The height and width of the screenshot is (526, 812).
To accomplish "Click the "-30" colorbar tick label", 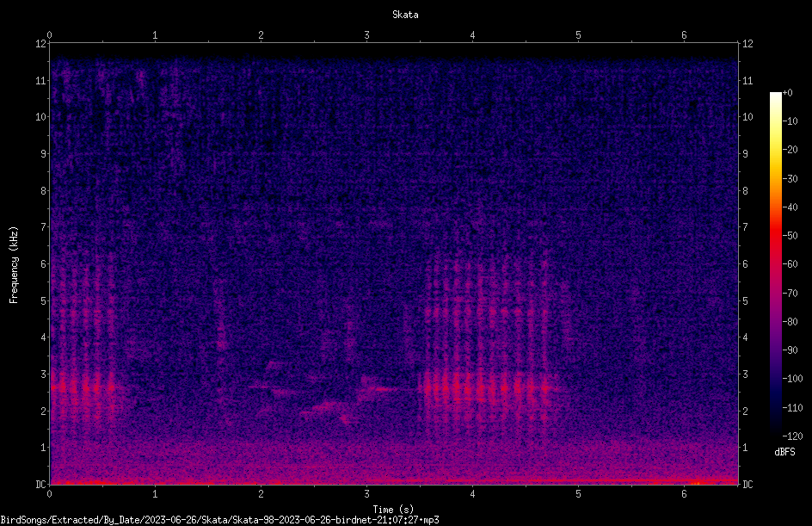I will coord(790,179).
